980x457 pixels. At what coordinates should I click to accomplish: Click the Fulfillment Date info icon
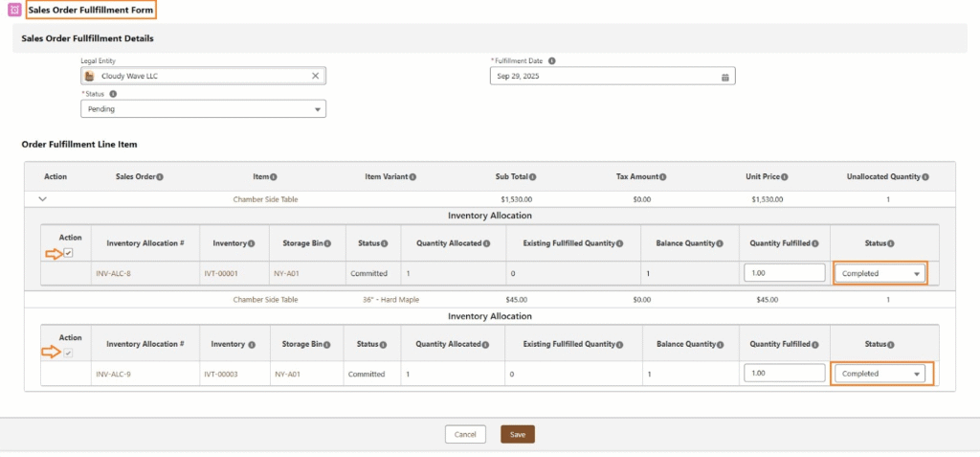tap(552, 60)
